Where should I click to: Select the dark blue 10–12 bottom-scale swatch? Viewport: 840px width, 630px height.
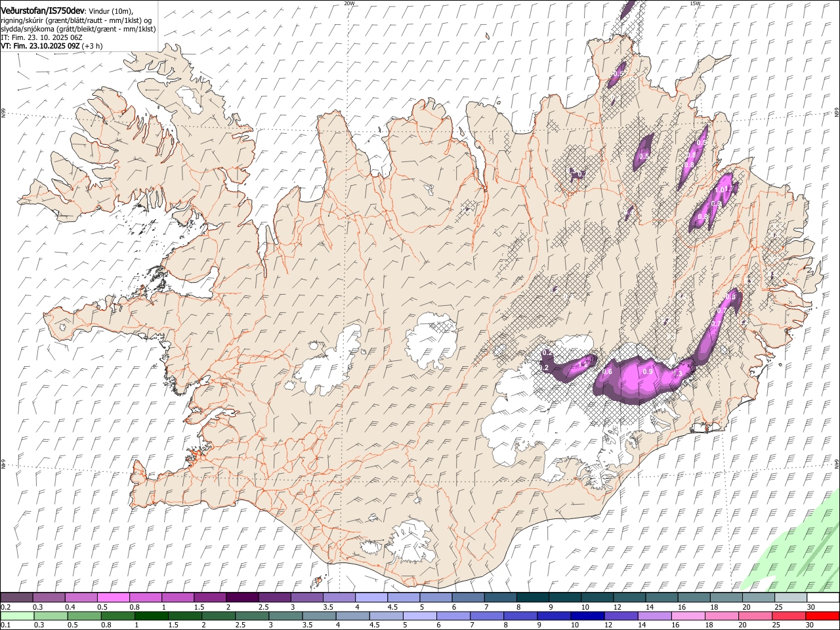point(587,616)
